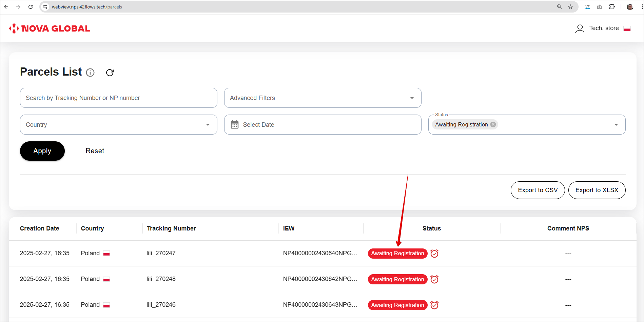
Task: Click the Creation Date column header
Action: coord(39,228)
